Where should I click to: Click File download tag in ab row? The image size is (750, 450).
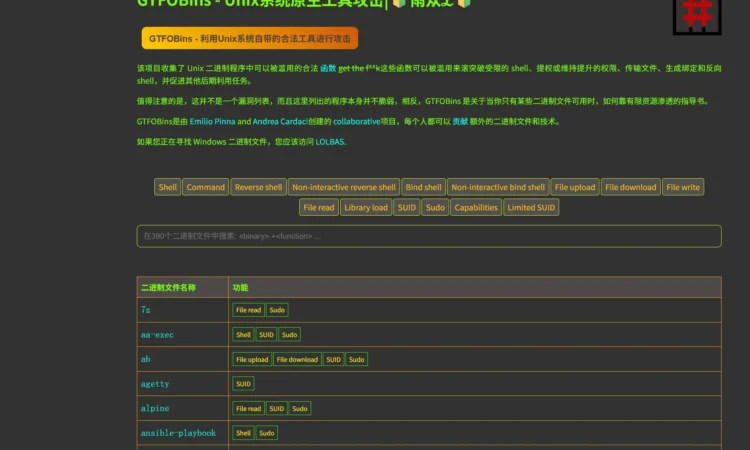[x=297, y=359]
